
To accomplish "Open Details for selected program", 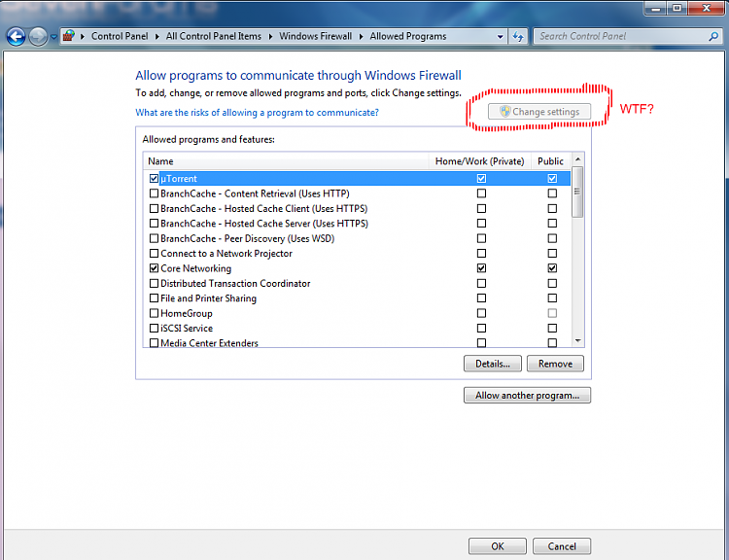I will [493, 364].
